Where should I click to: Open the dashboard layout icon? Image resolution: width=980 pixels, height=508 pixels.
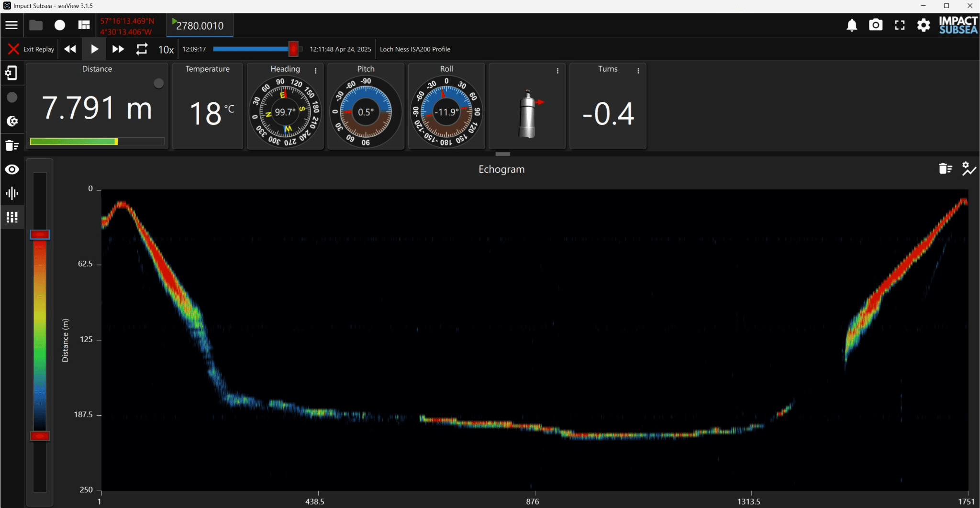[x=84, y=25]
